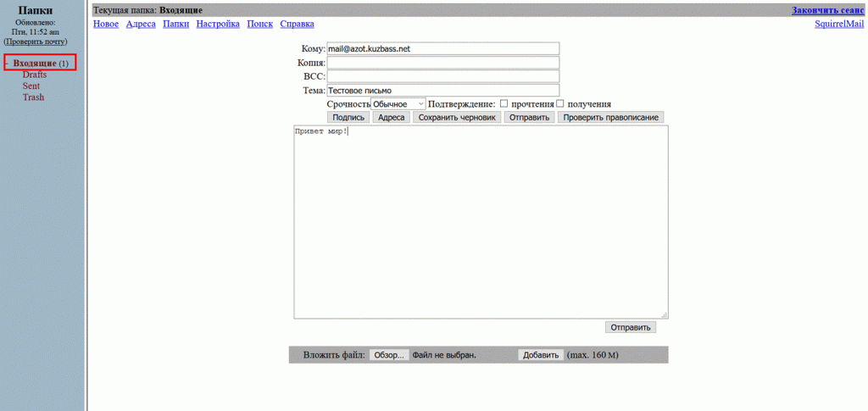This screenshot has width=868, height=411.
Task: Focus the Тема subject field
Action: point(442,90)
